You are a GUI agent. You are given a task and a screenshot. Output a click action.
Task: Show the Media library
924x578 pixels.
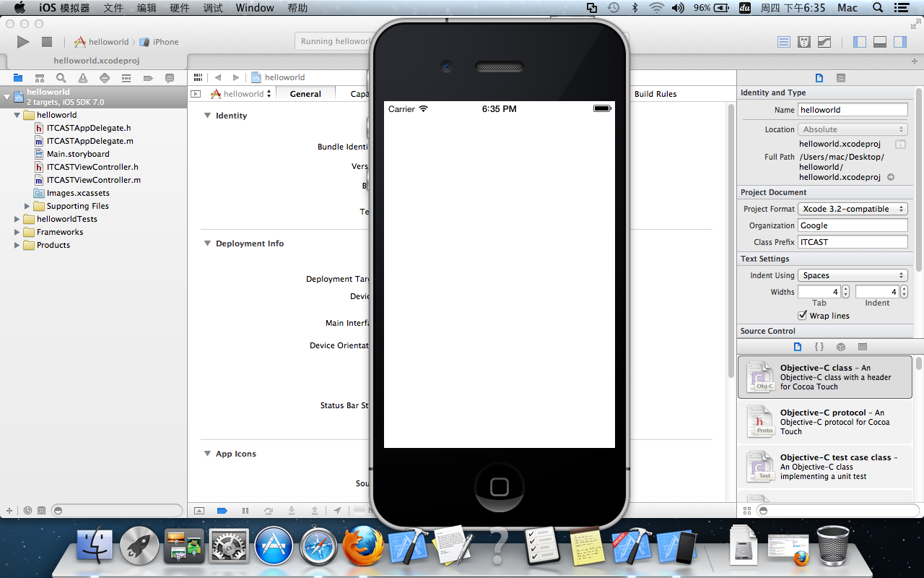pyautogui.click(x=863, y=347)
